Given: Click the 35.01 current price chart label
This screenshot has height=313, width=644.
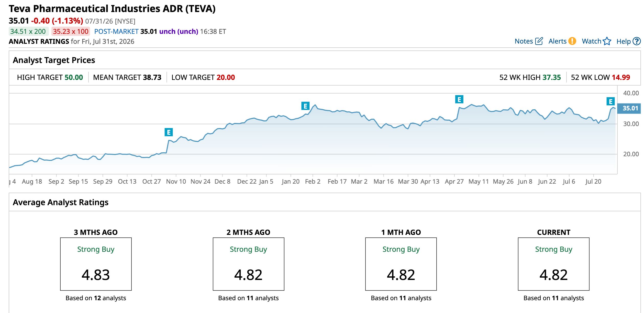Looking at the screenshot, I should [x=629, y=108].
